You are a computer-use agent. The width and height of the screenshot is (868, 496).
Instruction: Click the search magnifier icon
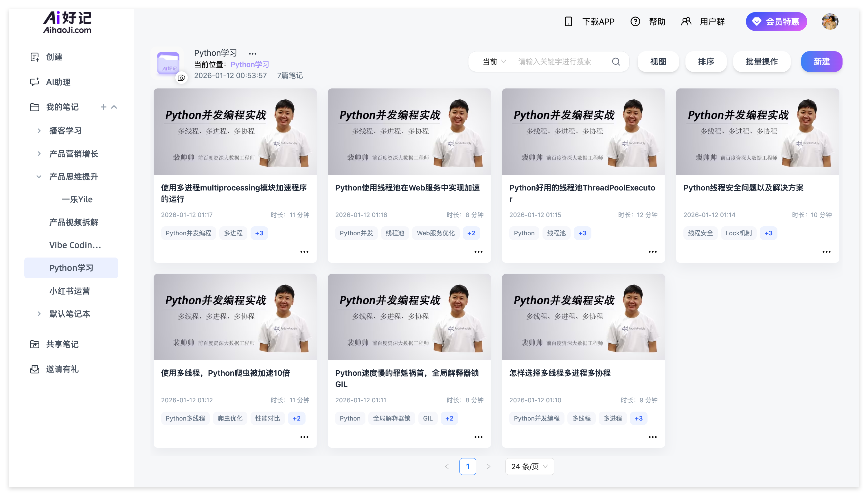(x=616, y=62)
